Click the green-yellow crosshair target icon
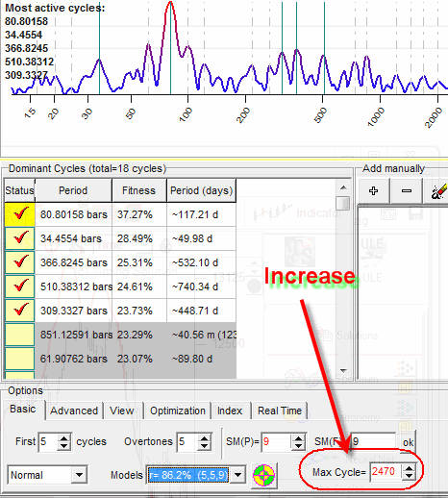 [x=263, y=475]
